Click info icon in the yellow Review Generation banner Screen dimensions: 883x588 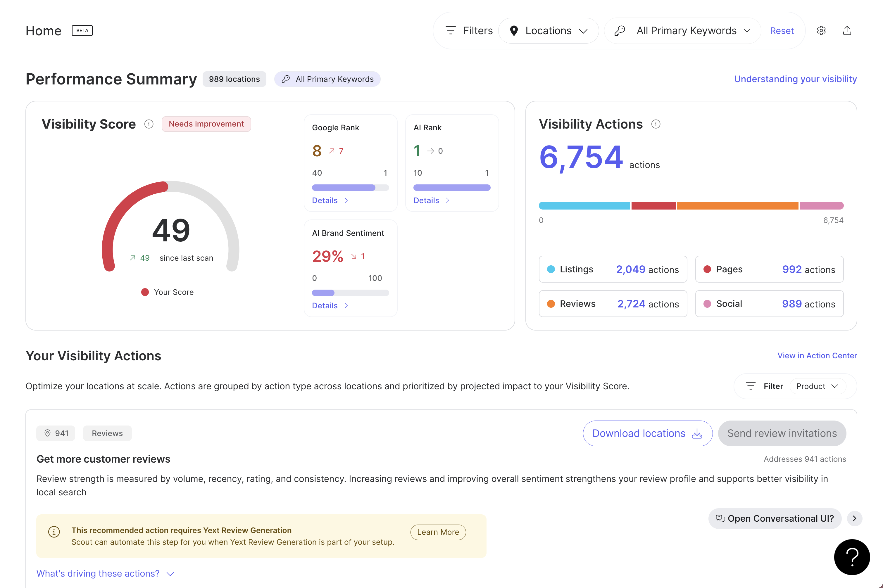(54, 532)
